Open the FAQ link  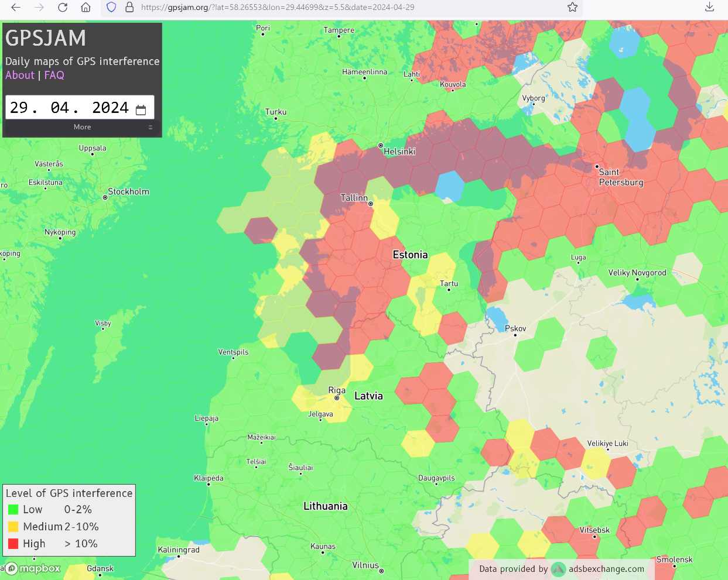tap(54, 75)
